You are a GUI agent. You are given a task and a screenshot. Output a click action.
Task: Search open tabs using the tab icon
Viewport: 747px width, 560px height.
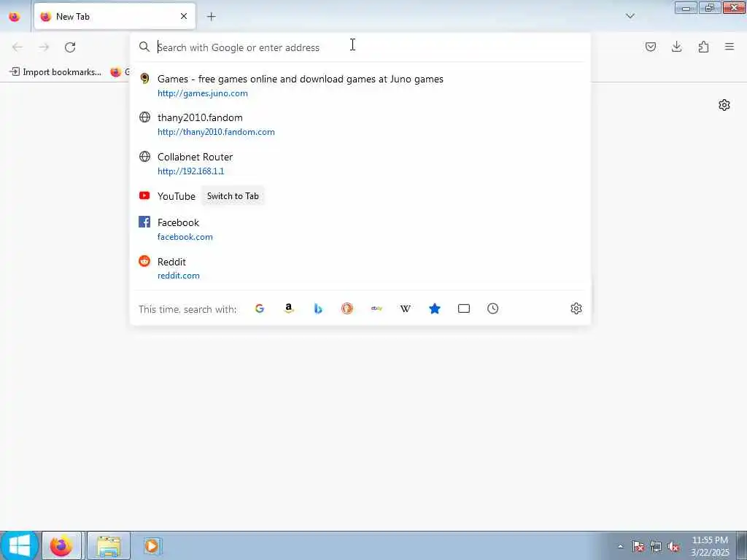[x=463, y=308]
